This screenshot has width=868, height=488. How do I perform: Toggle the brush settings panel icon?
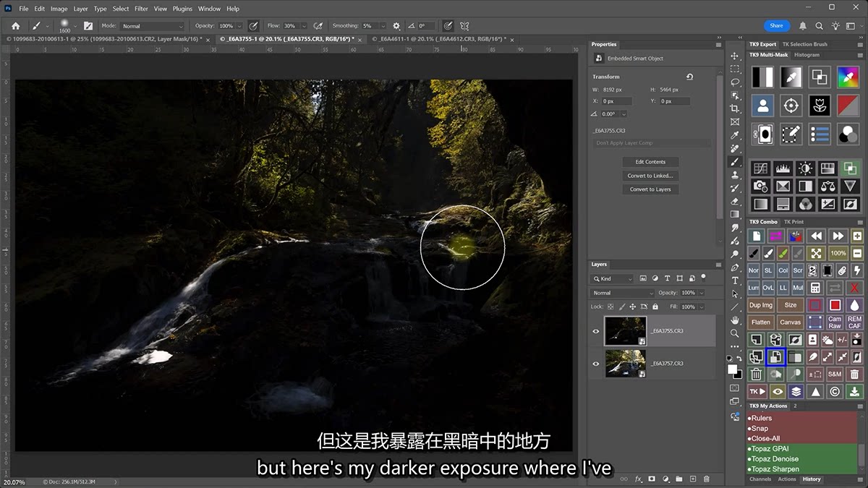[88, 26]
